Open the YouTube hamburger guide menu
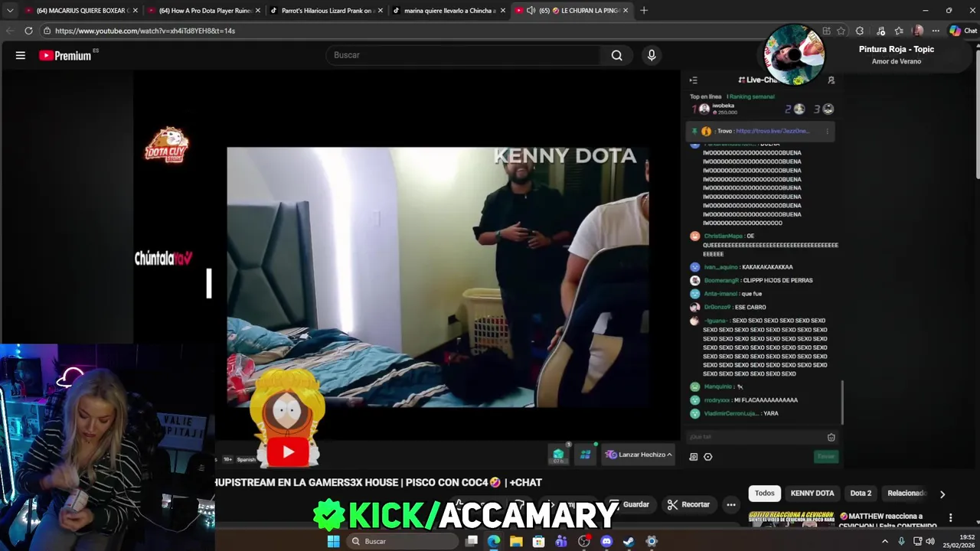Image resolution: width=980 pixels, height=551 pixels. click(x=21, y=55)
